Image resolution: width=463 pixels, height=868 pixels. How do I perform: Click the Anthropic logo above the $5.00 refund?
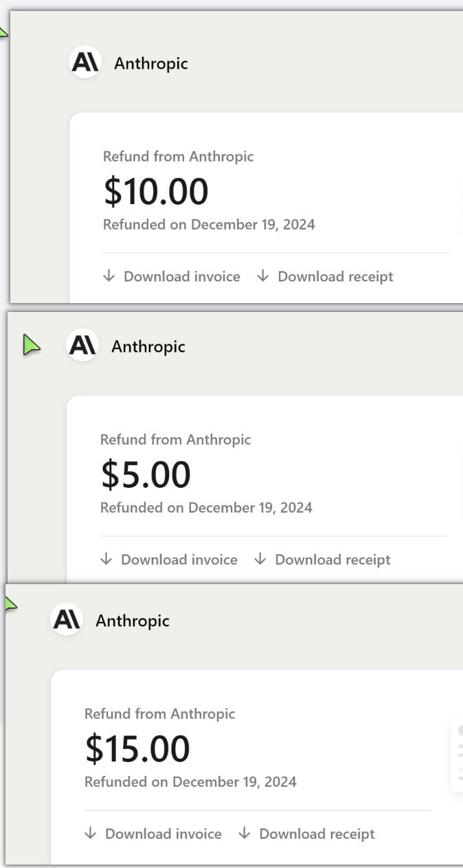tap(81, 346)
